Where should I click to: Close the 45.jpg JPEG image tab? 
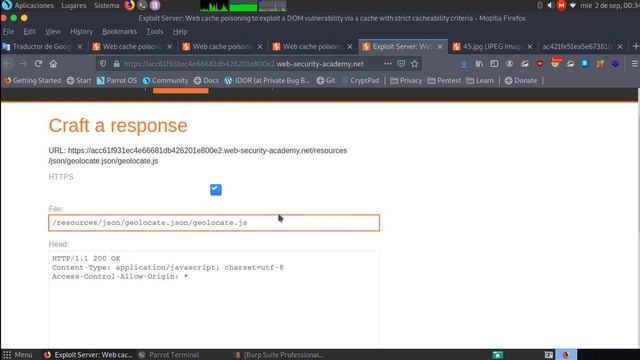[530, 47]
